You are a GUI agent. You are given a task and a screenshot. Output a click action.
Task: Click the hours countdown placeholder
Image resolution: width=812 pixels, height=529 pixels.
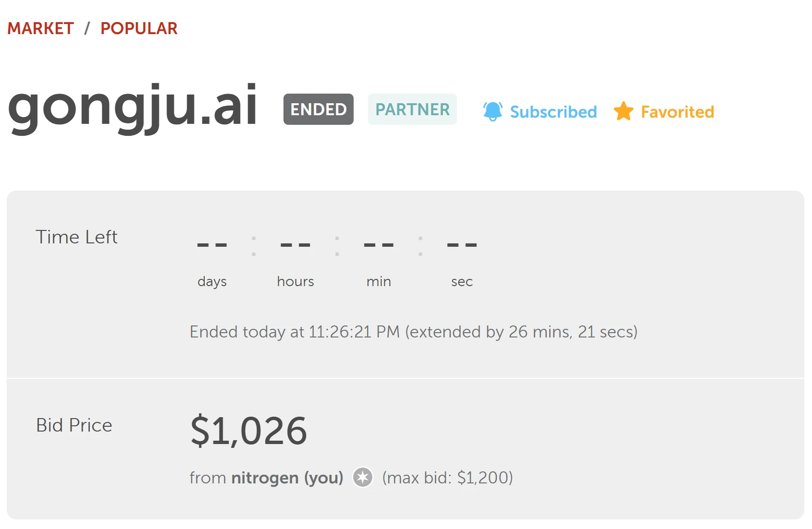(295, 245)
